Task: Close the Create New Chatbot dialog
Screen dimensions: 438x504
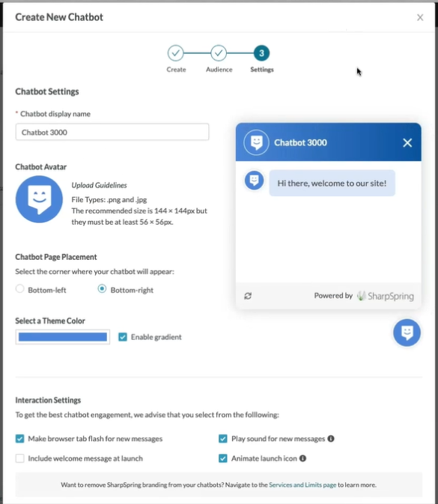Action: click(x=420, y=17)
